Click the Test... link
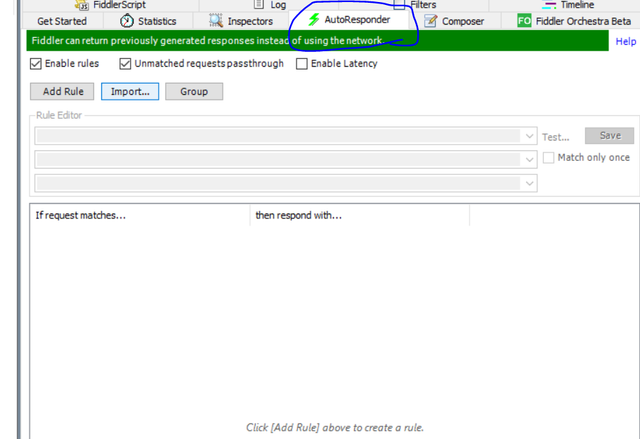 click(556, 137)
